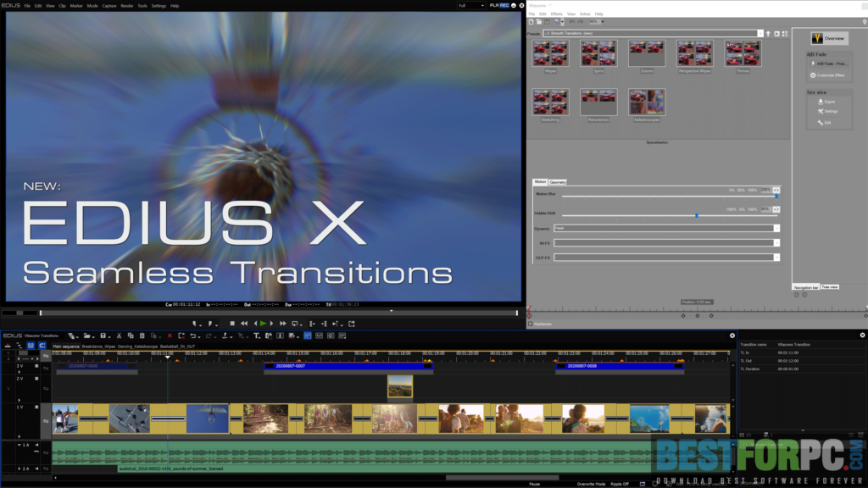This screenshot has height=488, width=868.
Task: Click the list view icon beside Presets
Action: point(785,34)
